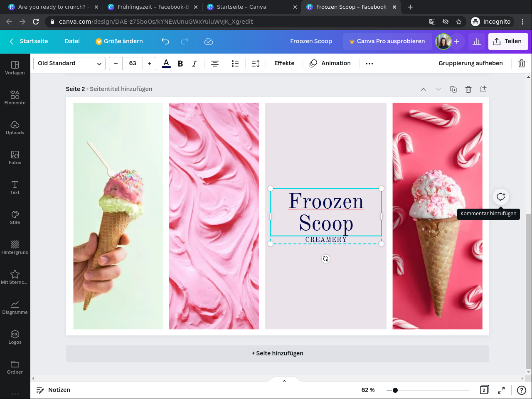Screen dimensions: 532x399
Task: Go back to Startseite
Action: [29, 41]
